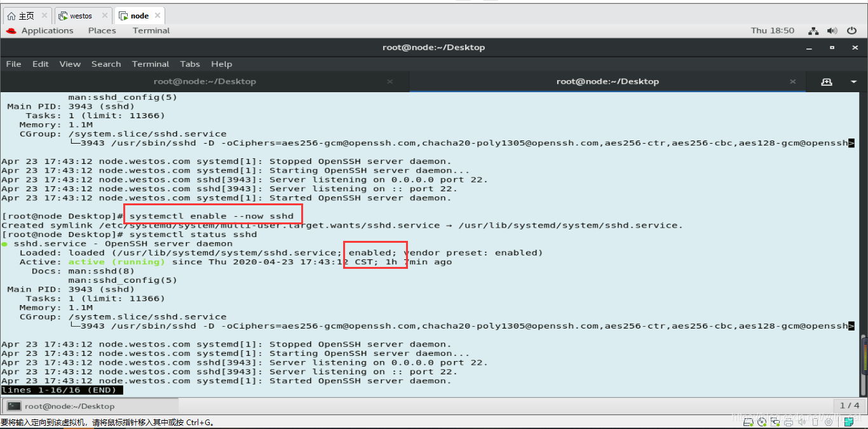Click the new terminal tab icon
The height and width of the screenshot is (429, 868).
pyautogui.click(x=827, y=82)
